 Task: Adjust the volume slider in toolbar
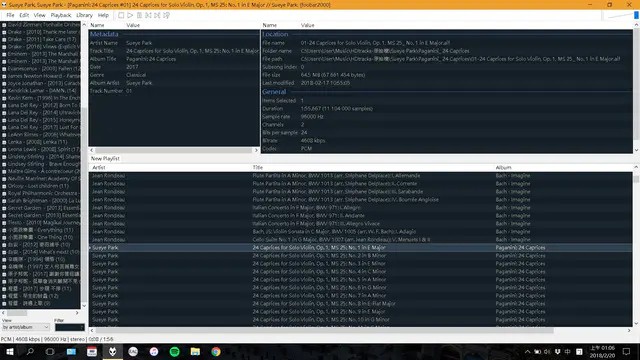point(621,16)
